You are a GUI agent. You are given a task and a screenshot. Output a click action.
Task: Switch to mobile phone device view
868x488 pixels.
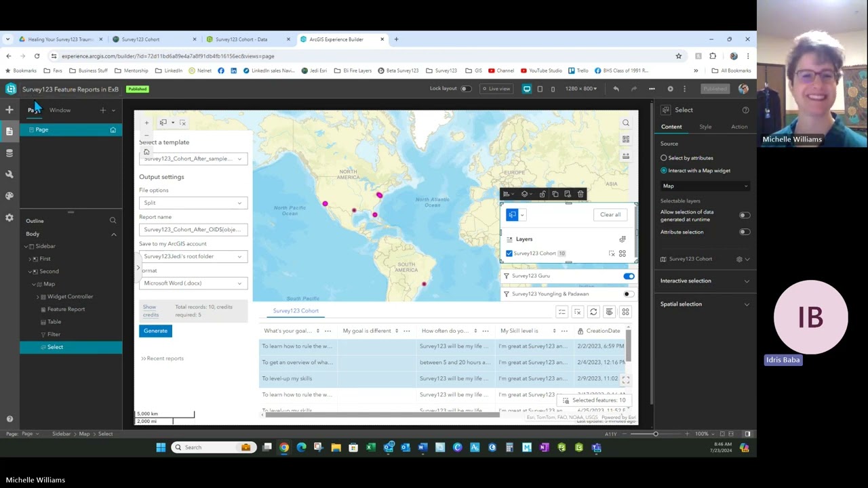tap(553, 89)
